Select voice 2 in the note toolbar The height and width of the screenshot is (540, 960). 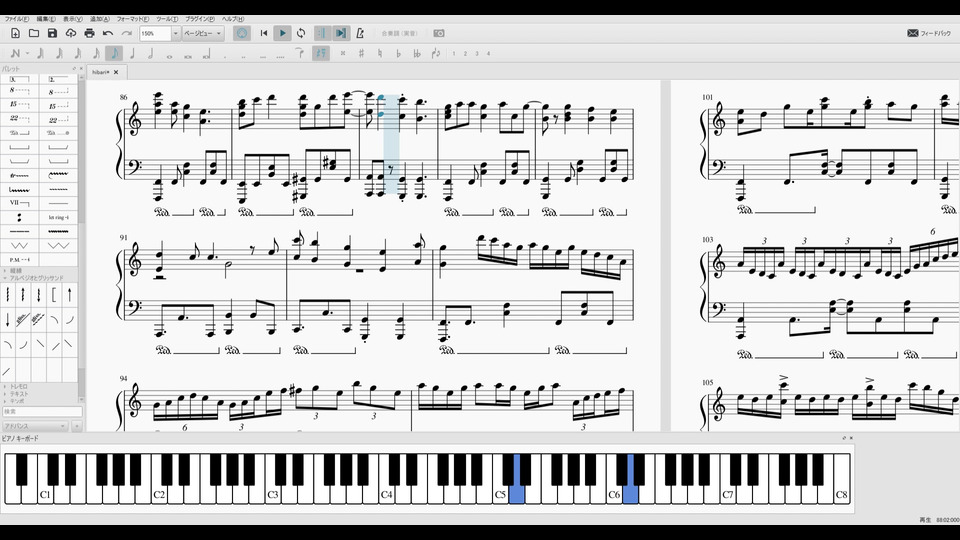point(465,53)
